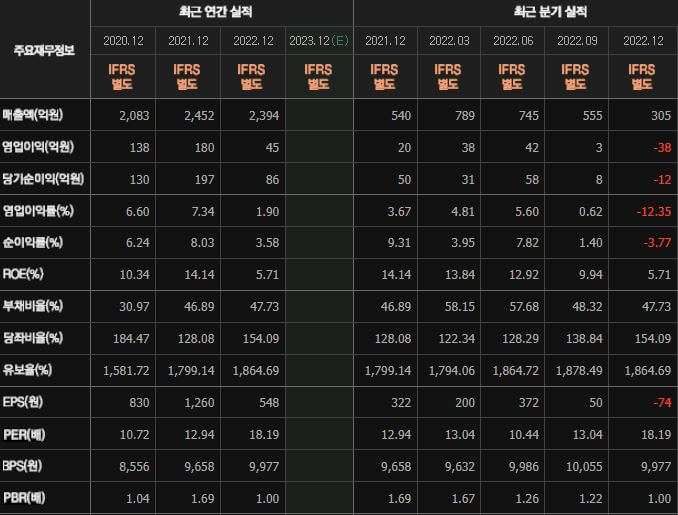Viewport: 678px width, 515px height.
Task: Select the 순이익률(%) row label
Action: 33,243
